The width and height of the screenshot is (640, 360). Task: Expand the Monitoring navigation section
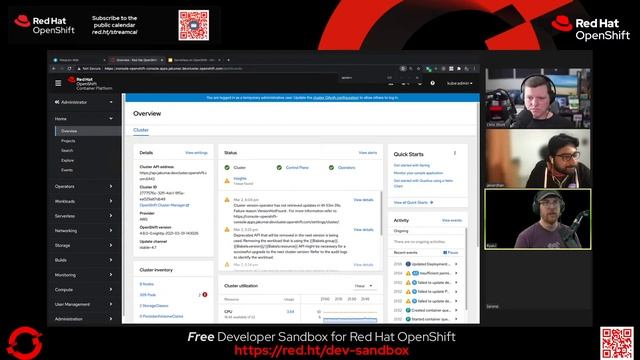click(x=84, y=275)
